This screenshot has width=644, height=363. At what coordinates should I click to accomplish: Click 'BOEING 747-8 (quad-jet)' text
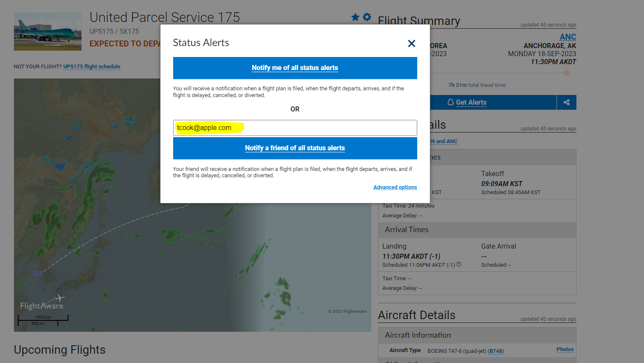[x=457, y=351]
